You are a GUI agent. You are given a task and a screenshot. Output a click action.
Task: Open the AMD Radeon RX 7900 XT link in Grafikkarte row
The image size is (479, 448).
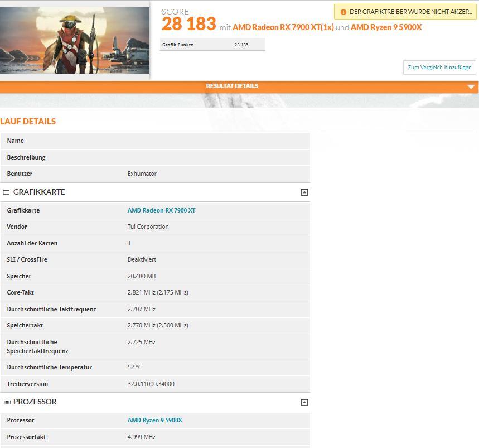(x=161, y=210)
